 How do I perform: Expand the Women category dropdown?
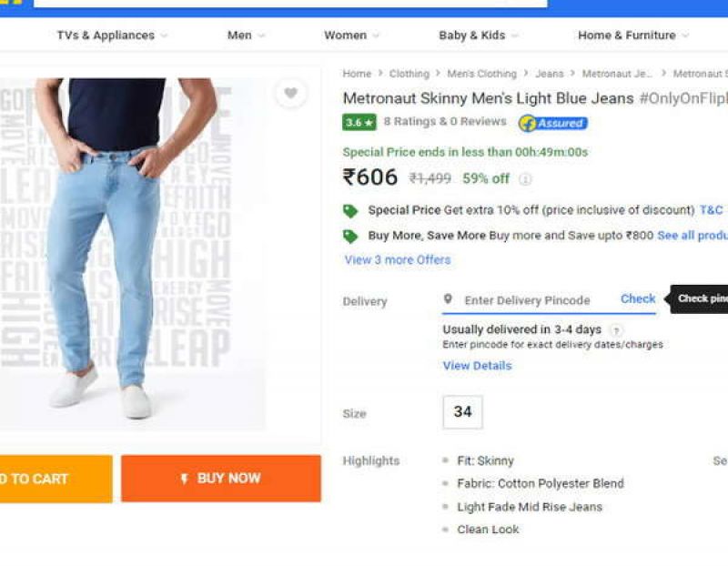point(346,35)
